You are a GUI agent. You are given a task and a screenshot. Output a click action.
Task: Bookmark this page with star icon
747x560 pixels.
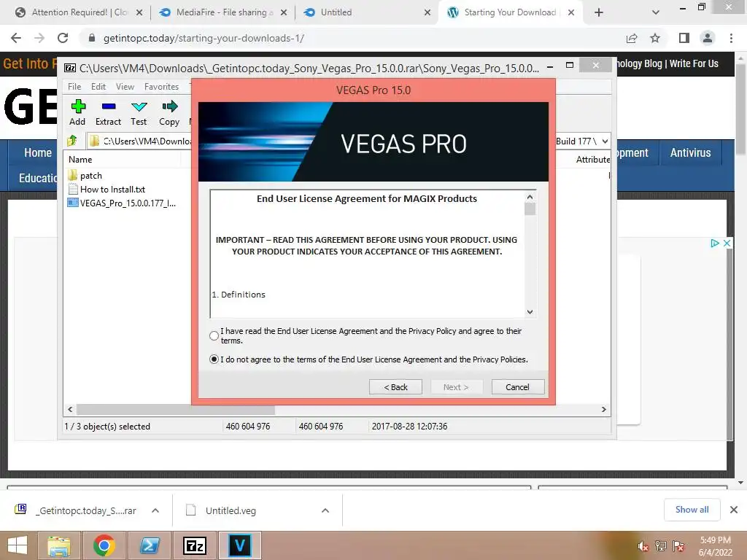(x=655, y=38)
